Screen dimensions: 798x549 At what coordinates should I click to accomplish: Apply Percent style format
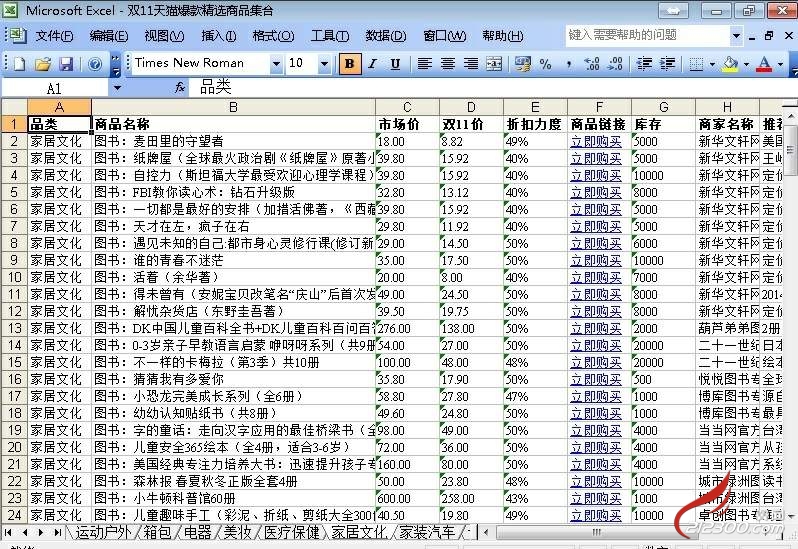[x=546, y=64]
